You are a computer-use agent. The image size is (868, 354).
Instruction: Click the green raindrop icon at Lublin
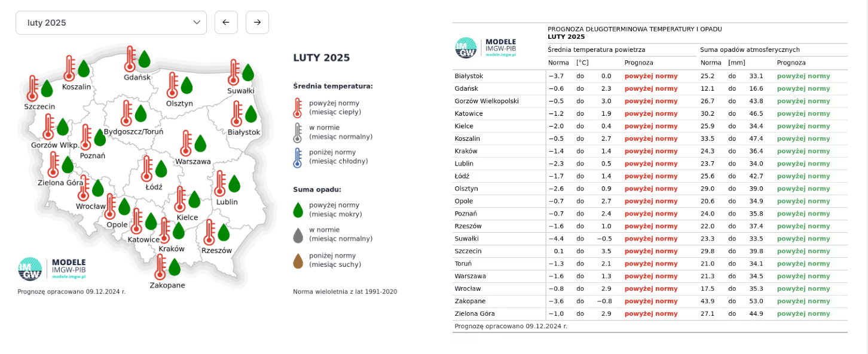click(234, 184)
